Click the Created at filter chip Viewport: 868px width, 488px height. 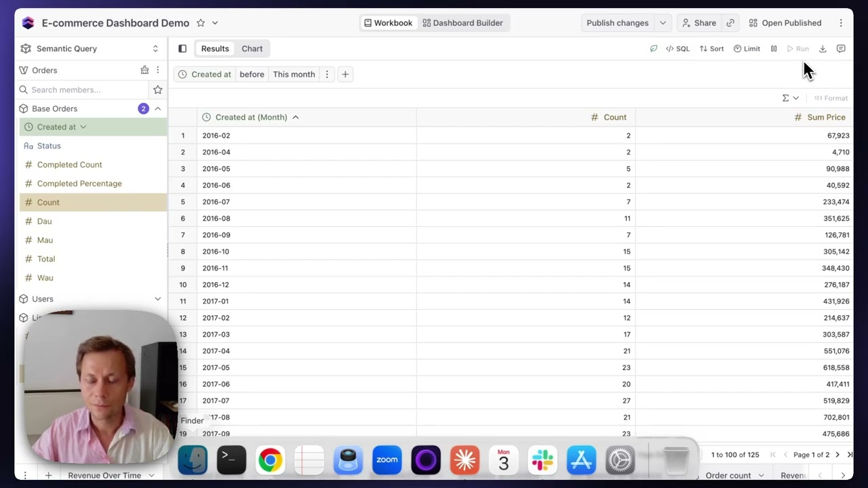click(x=205, y=75)
